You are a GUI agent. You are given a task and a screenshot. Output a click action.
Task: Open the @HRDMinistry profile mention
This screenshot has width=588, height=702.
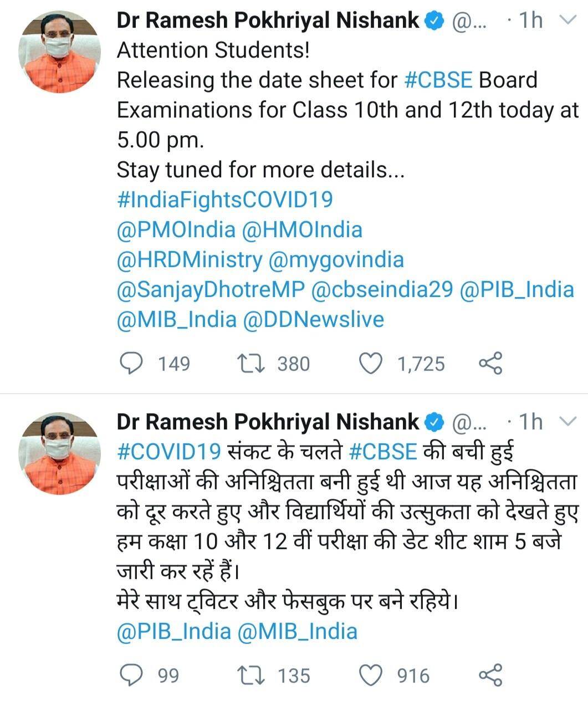tap(189, 259)
